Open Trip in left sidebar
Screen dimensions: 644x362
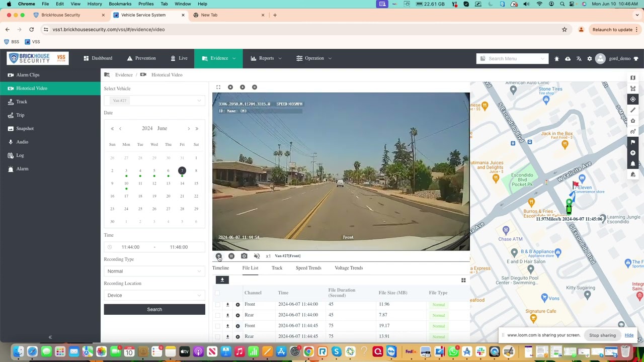click(x=50, y=115)
